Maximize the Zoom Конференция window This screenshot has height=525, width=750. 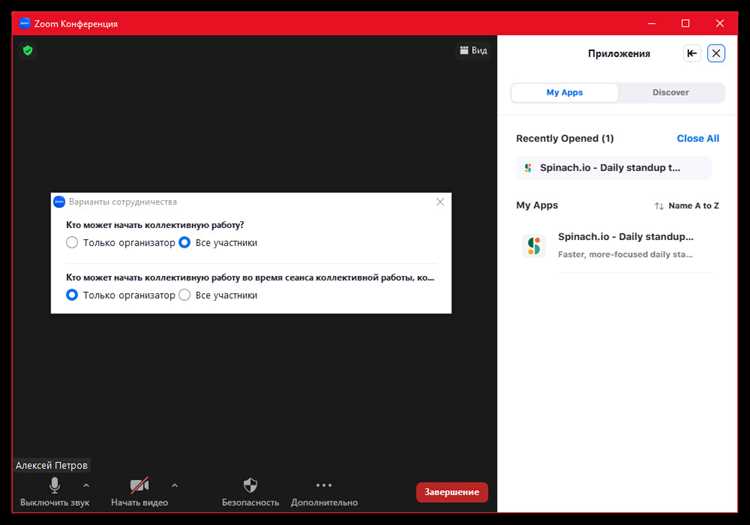click(685, 23)
